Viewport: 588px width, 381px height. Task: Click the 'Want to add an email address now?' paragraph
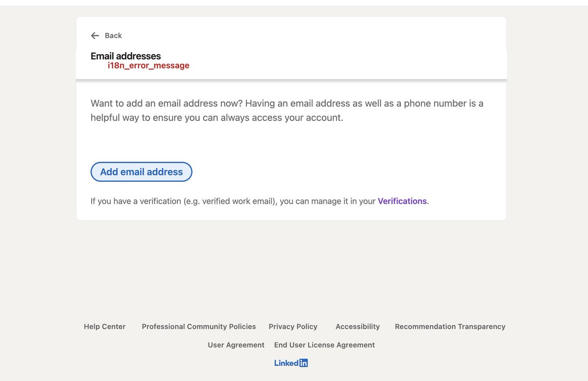coord(287,111)
